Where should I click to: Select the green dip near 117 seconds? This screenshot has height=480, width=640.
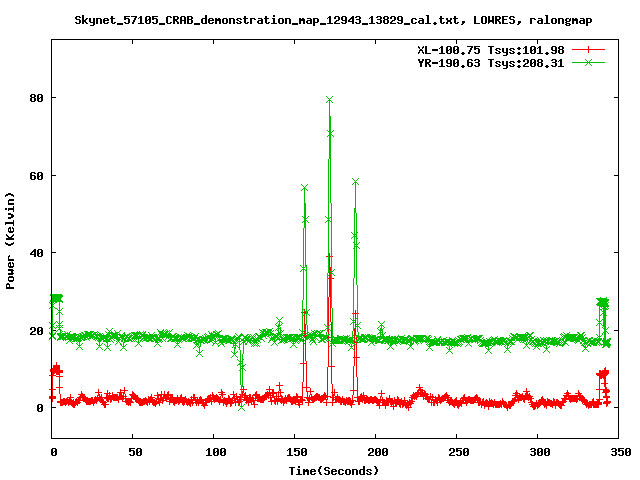coord(241,406)
